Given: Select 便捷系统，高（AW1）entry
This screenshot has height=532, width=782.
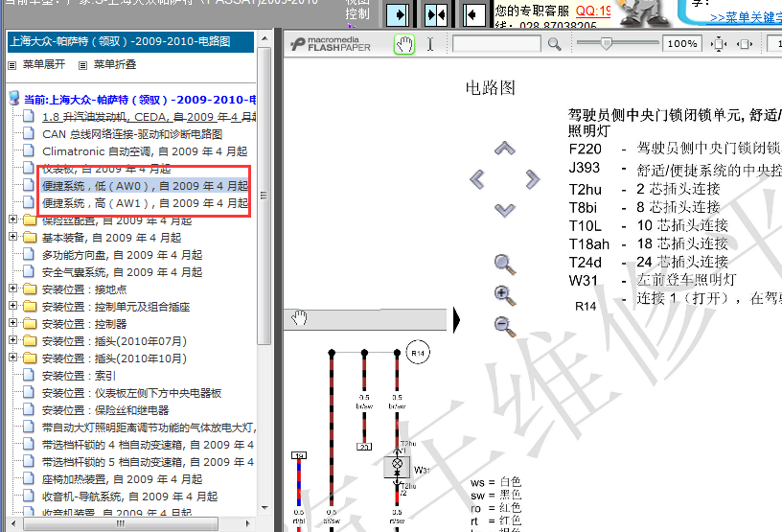Looking at the screenshot, I should (x=145, y=203).
